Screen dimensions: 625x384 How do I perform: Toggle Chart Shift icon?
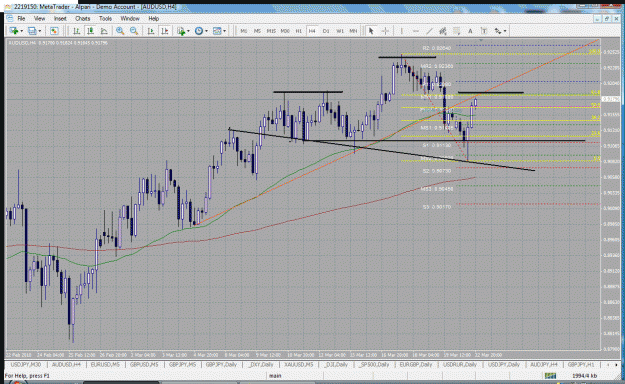pyautogui.click(x=164, y=31)
